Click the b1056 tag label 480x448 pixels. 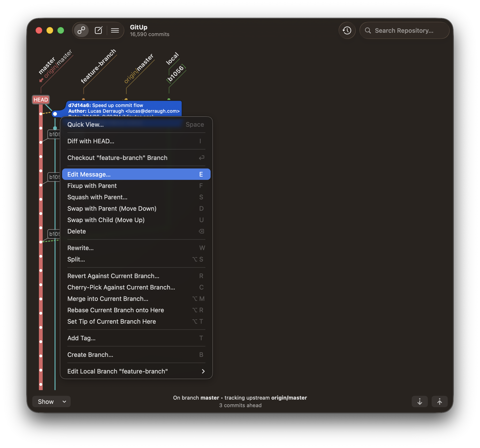tap(176, 74)
